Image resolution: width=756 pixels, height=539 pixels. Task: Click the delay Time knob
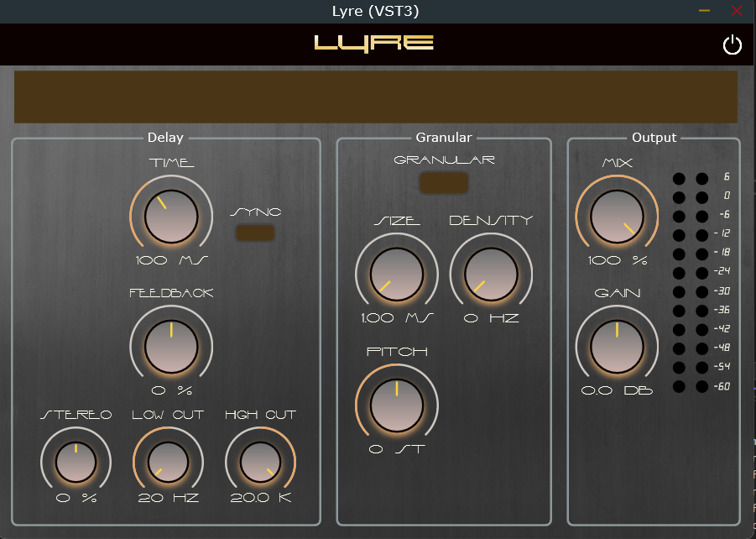[x=171, y=217]
